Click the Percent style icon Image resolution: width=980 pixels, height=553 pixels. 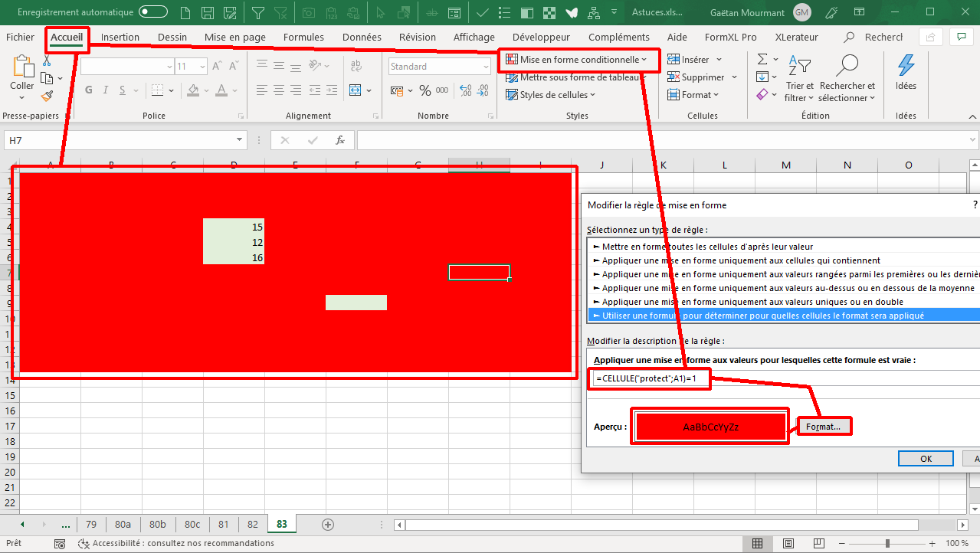[x=424, y=90]
